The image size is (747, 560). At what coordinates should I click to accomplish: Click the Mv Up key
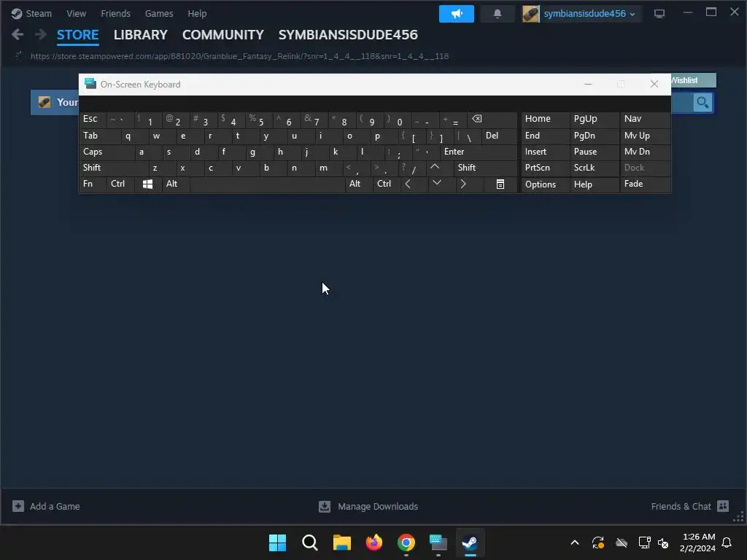[645, 136]
